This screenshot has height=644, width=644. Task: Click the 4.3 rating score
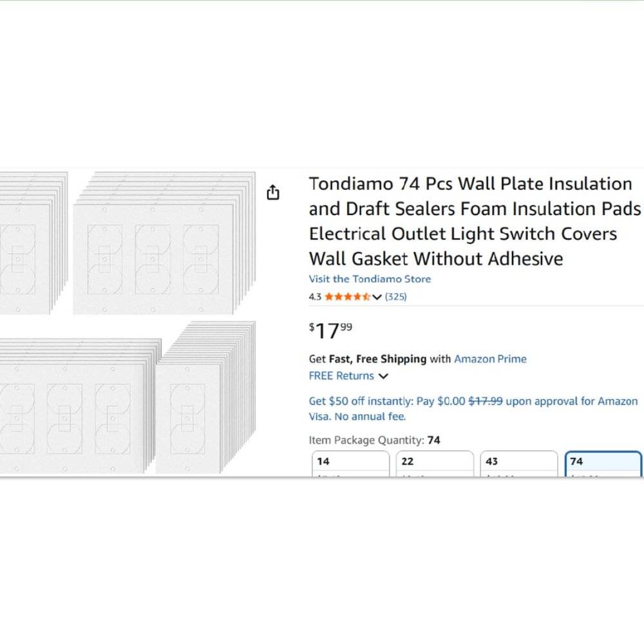(x=316, y=297)
